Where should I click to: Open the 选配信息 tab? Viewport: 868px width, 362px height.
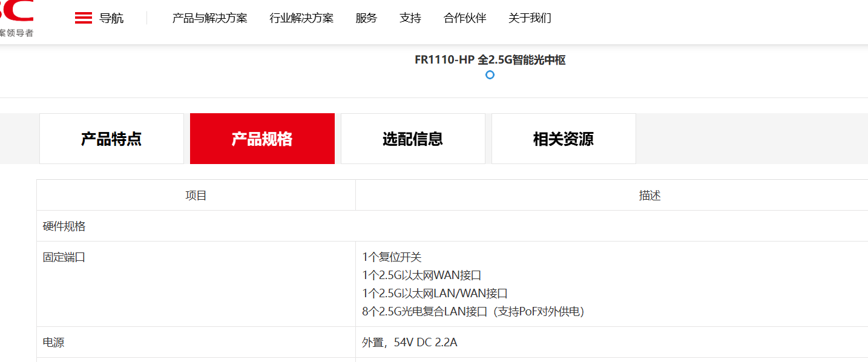coord(413,139)
